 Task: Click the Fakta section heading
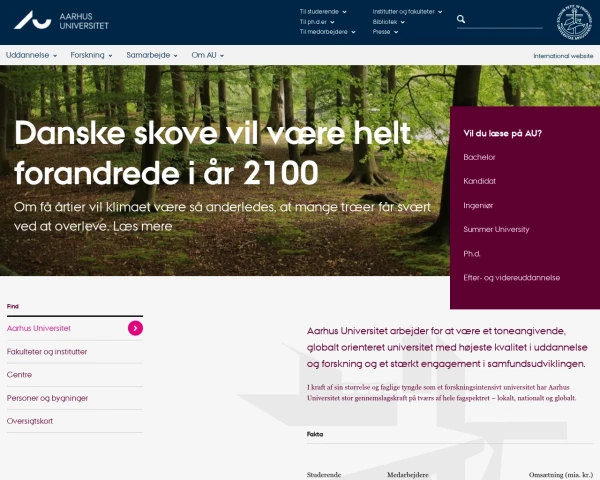(315, 434)
